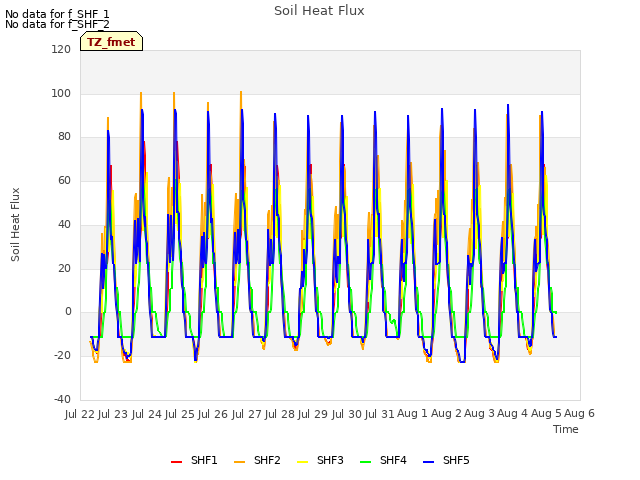Click the Jul 23 x-axis tick label

click(x=114, y=414)
